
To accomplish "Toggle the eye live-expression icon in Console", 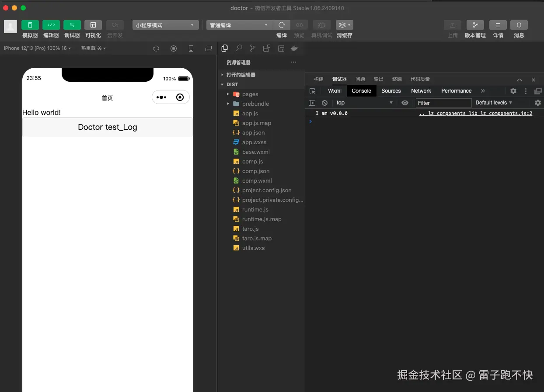I will click(405, 103).
